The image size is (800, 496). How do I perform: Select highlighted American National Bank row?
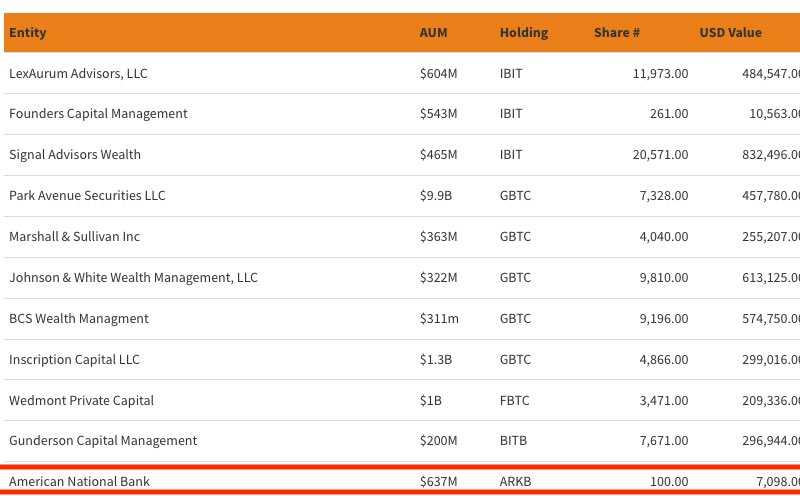[79, 482]
